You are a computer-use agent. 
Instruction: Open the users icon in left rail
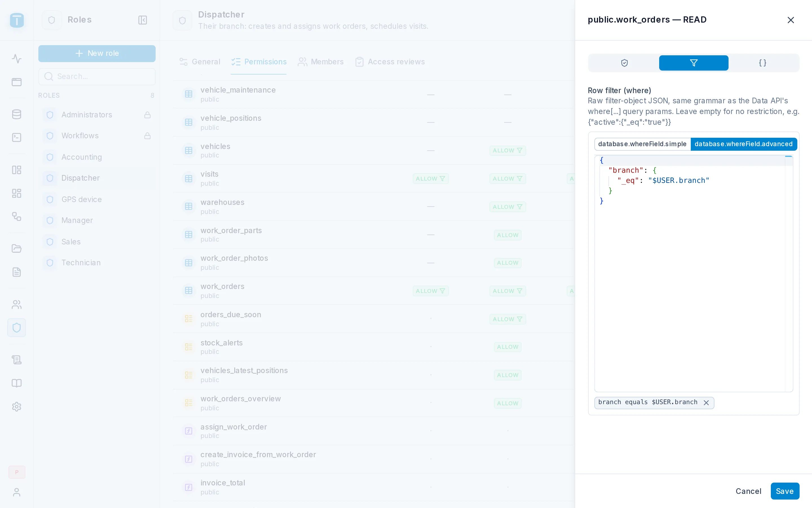pos(16,305)
